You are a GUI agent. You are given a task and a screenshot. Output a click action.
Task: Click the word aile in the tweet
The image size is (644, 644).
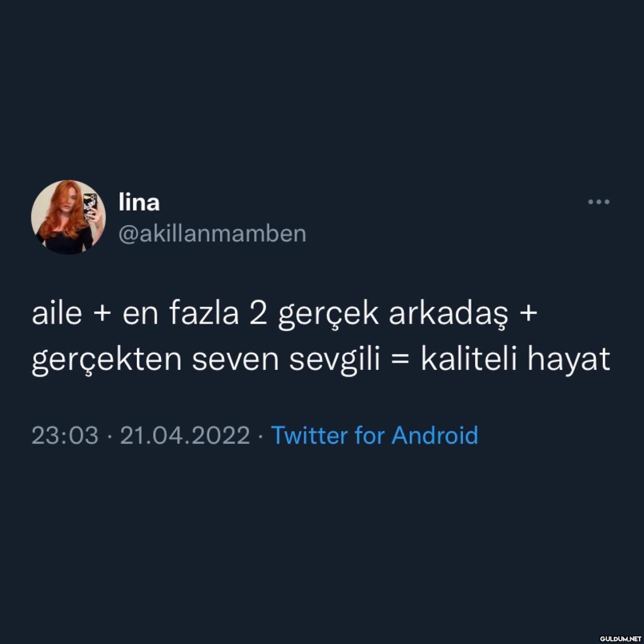pos(57,314)
